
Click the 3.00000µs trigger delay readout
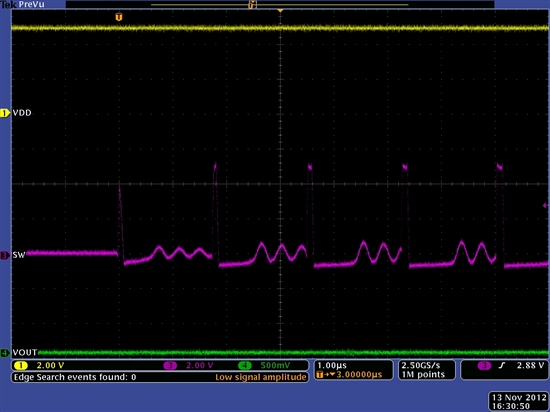click(x=359, y=374)
